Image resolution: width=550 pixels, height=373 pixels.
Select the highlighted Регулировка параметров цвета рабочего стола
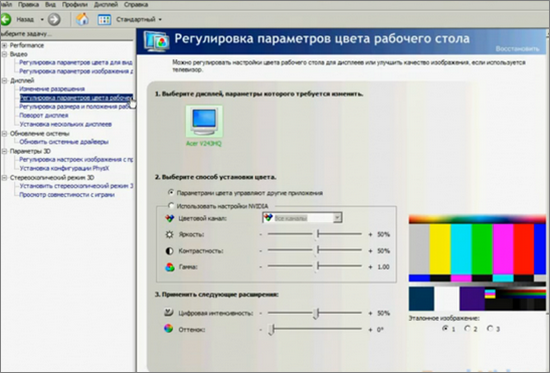pyautogui.click(x=76, y=98)
